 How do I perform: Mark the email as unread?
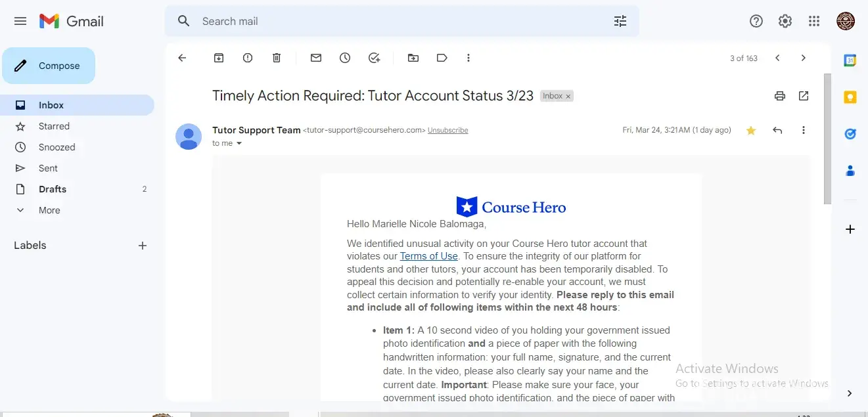coord(316,58)
